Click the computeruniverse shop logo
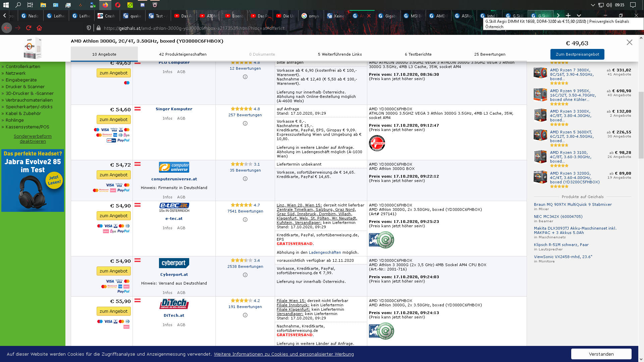This screenshot has width=644, height=362. click(x=174, y=167)
